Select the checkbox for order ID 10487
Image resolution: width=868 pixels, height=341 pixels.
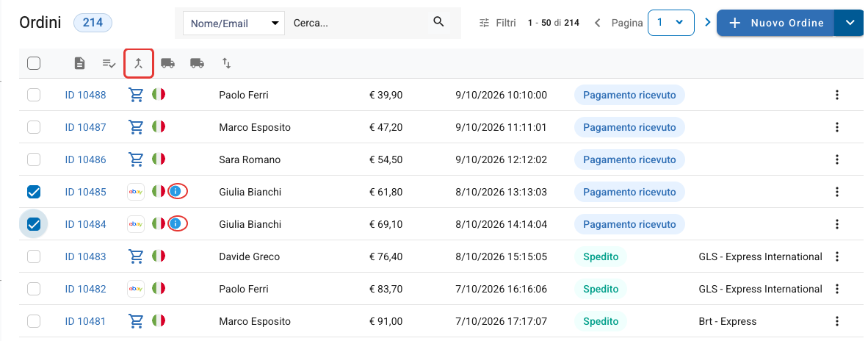34,127
